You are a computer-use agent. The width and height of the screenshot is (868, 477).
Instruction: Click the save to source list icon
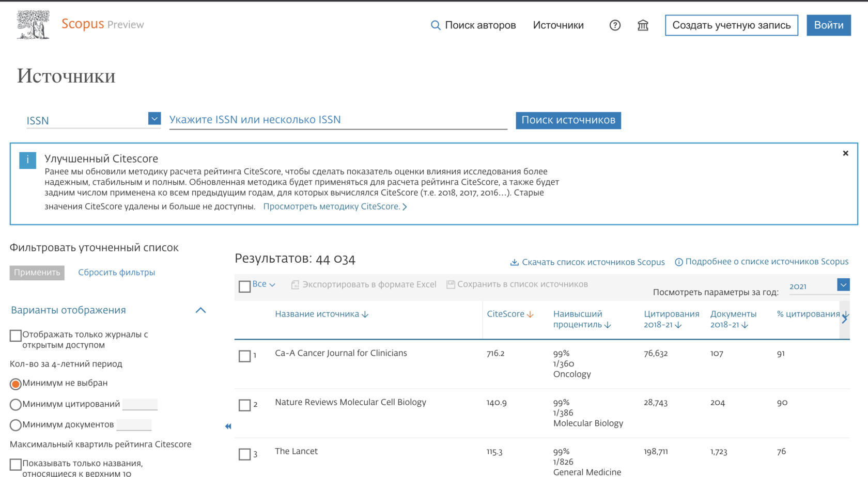tap(451, 285)
